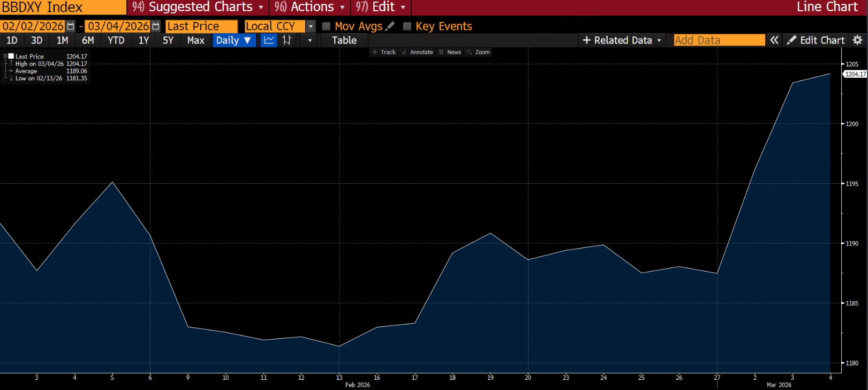
Task: Expand the Local CCY currency dropdown
Action: (x=311, y=26)
